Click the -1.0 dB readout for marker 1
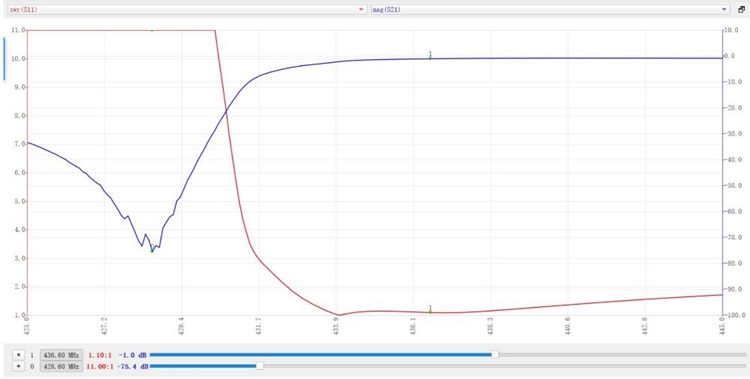This screenshot has height=379, width=750. pyautogui.click(x=133, y=356)
